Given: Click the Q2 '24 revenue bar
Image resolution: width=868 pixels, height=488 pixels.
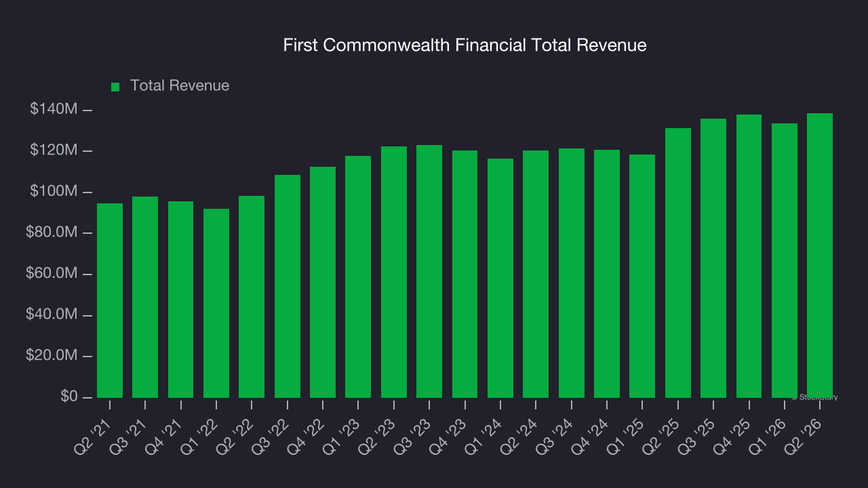Looking at the screenshot, I should tap(536, 274).
